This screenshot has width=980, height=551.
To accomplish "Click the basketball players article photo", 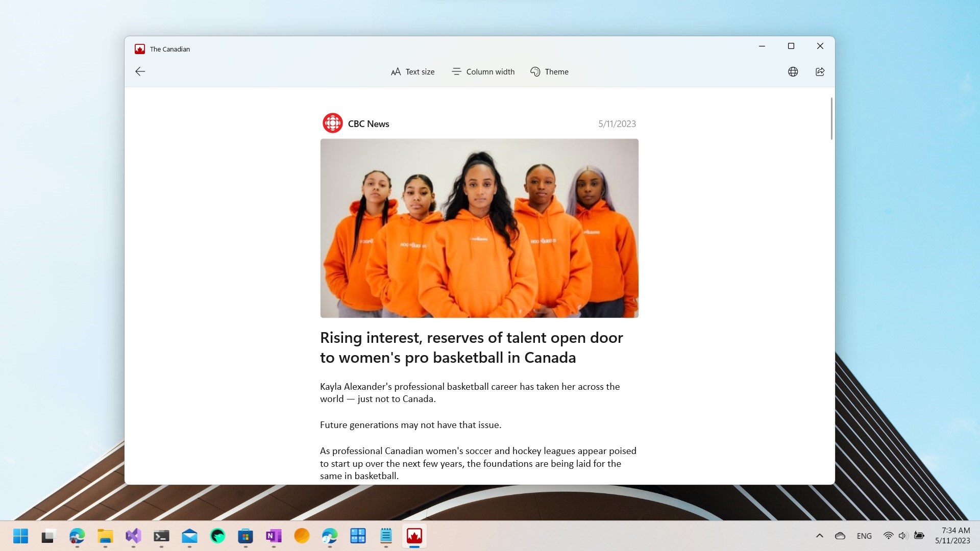I will [x=479, y=228].
